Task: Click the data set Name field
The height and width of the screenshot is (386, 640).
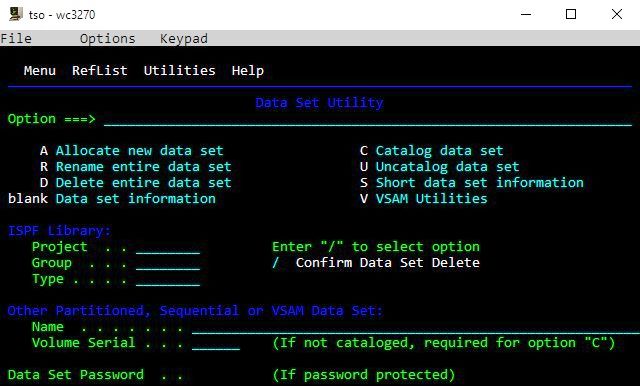Action: click(x=416, y=327)
